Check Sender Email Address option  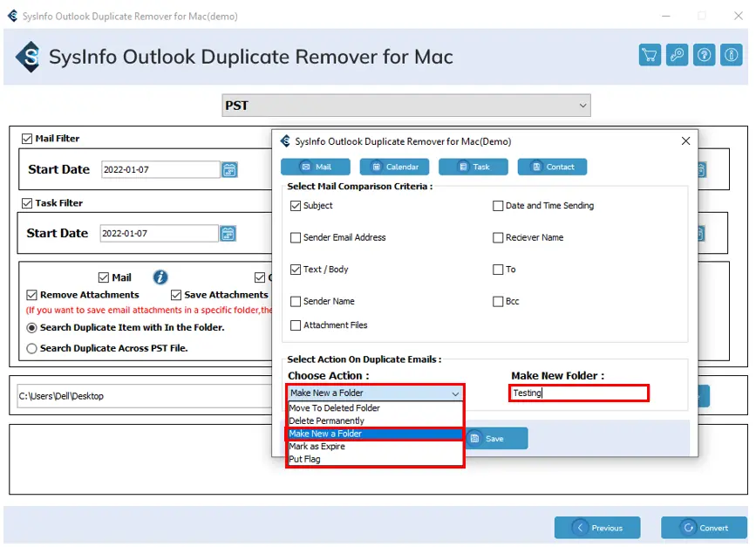tap(296, 238)
